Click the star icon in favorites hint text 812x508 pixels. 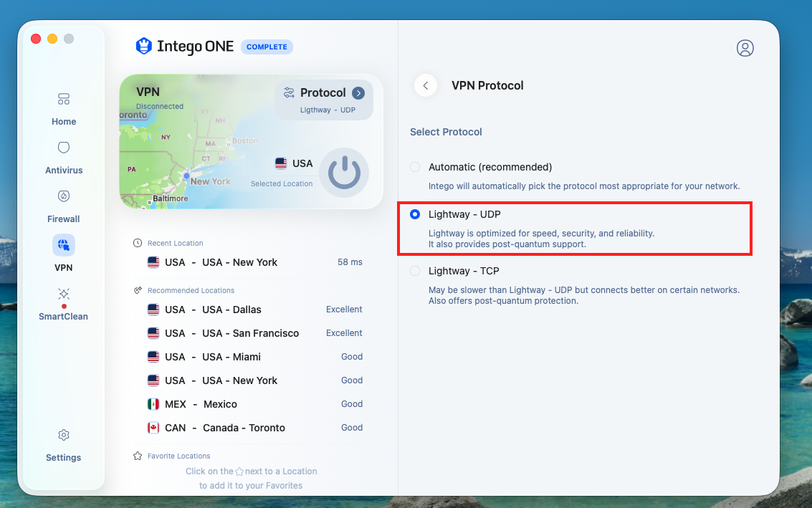239,471
